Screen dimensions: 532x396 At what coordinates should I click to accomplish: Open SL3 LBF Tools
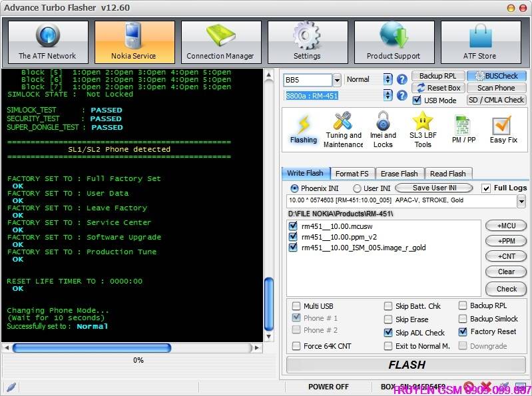coord(423,130)
